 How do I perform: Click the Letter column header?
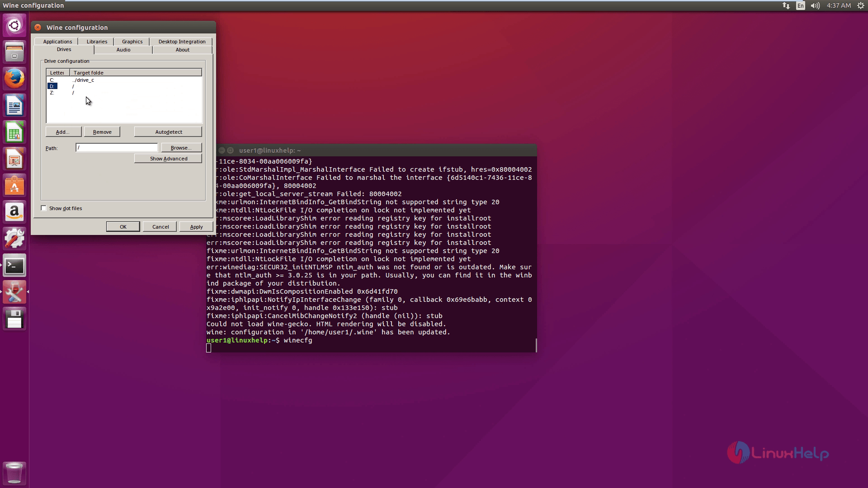tap(58, 72)
